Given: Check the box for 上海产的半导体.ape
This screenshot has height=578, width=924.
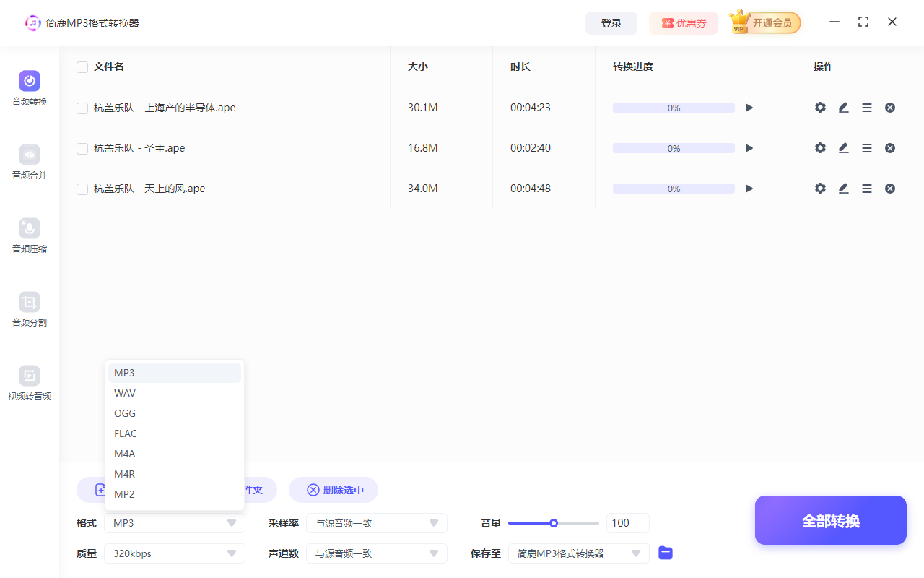Looking at the screenshot, I should click(82, 107).
